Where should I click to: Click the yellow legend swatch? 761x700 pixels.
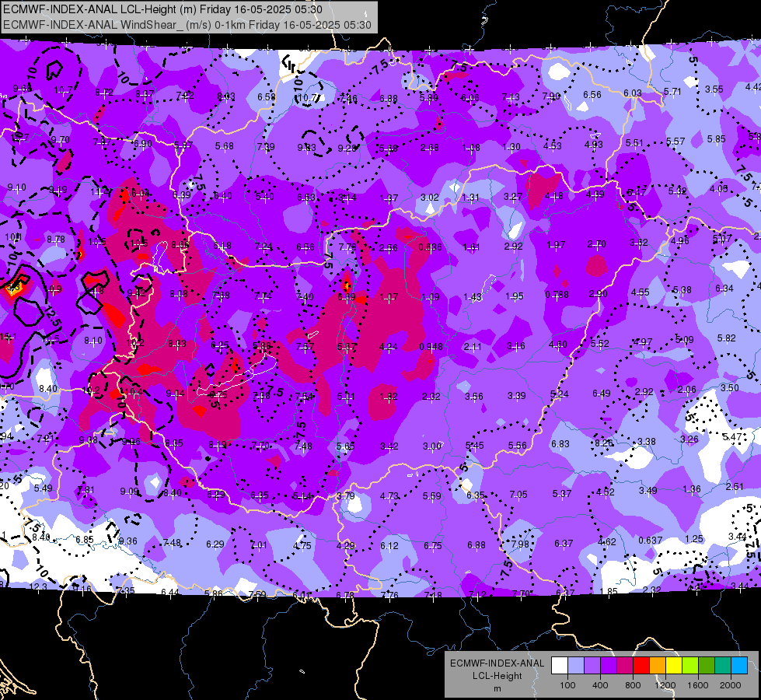(674, 665)
